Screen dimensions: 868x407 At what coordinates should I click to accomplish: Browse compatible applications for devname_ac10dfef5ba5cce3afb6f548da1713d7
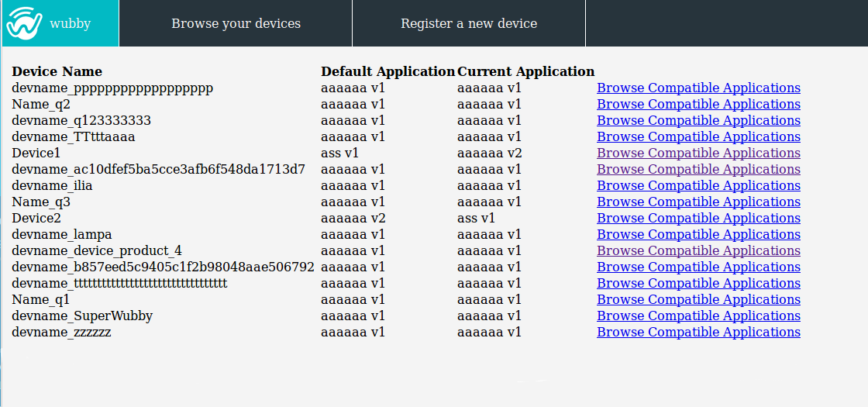(x=698, y=170)
